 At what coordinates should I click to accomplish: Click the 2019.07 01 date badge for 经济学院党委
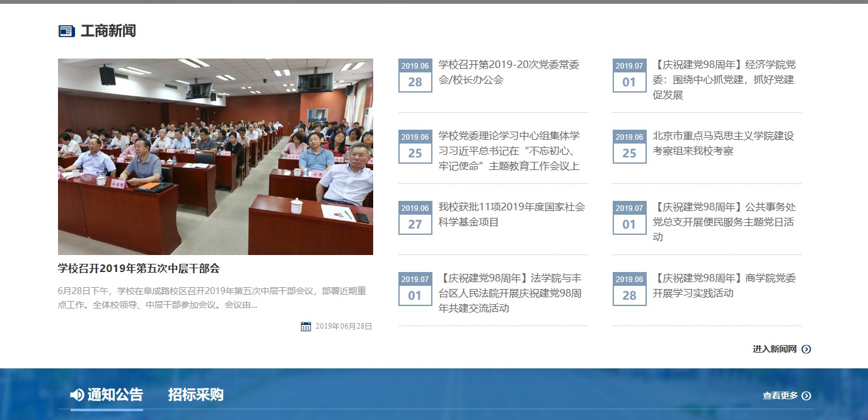629,76
